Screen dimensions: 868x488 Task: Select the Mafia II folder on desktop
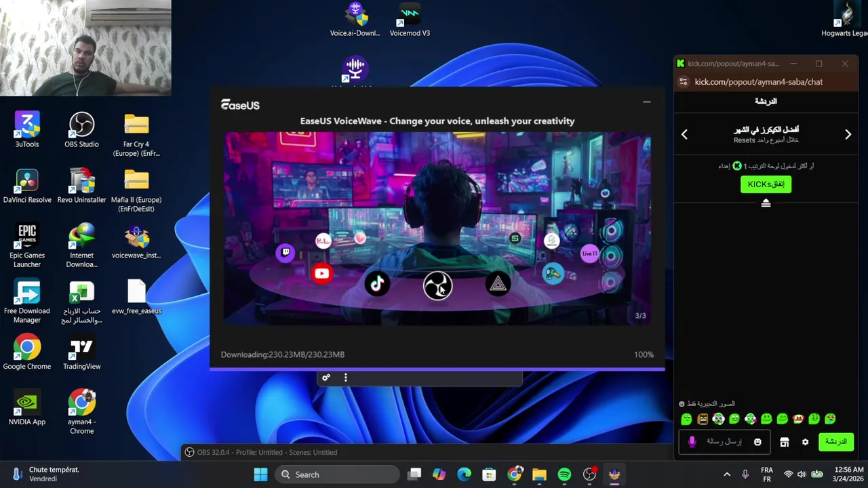point(136,190)
